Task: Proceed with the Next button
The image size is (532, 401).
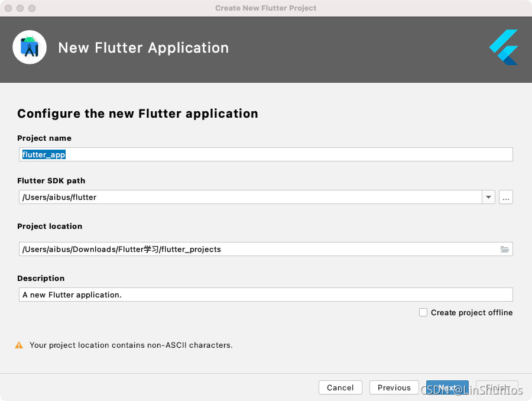Action: 447,387
